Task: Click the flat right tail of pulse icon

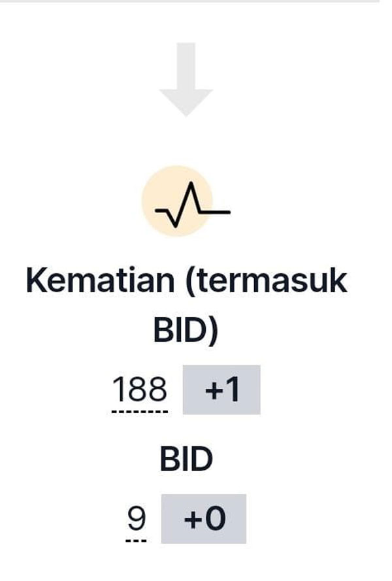Action: 216,212
